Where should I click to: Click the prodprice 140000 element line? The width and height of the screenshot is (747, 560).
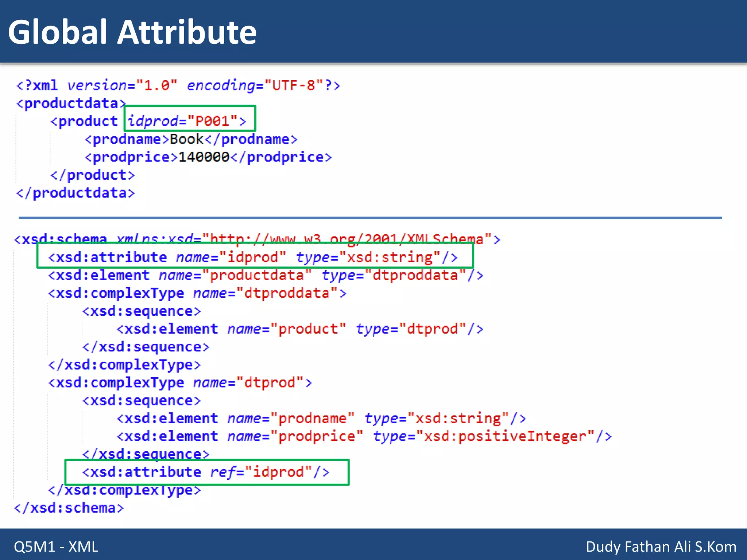(x=208, y=157)
